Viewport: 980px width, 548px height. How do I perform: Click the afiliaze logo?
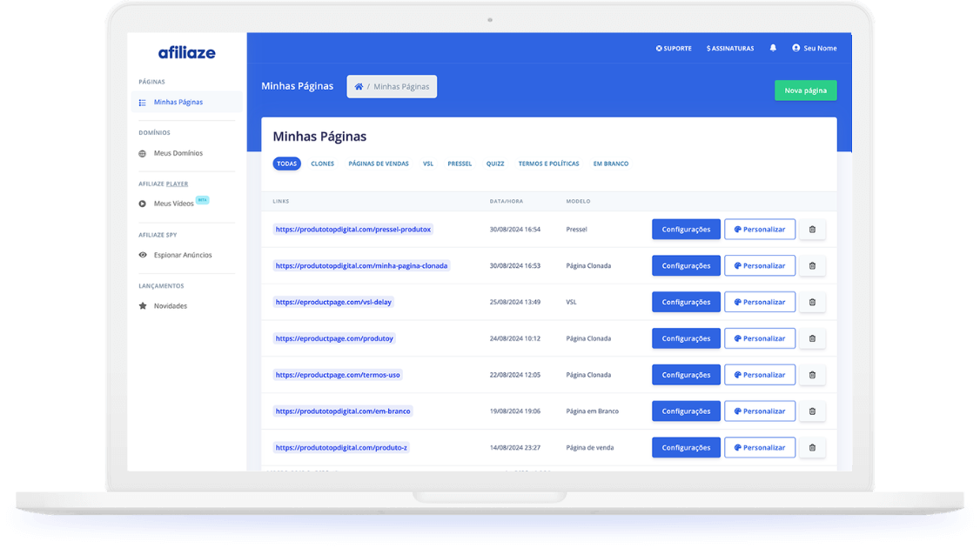186,52
